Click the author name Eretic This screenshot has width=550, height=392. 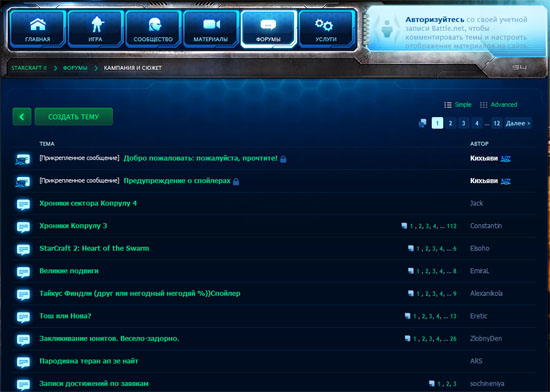point(478,316)
